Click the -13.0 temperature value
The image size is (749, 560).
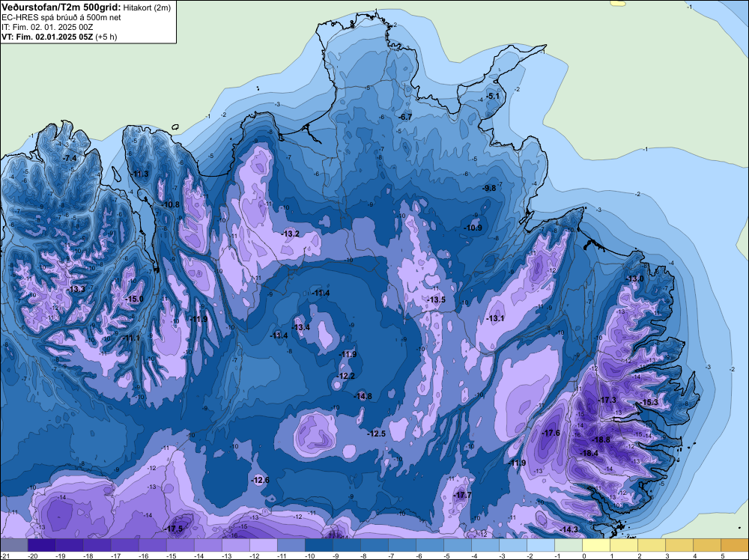click(634, 279)
